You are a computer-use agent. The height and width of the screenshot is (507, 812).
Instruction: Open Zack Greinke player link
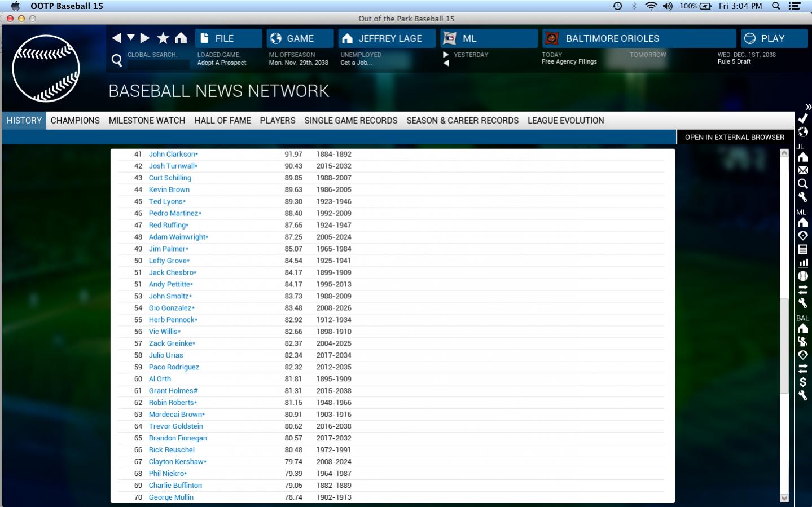coord(172,343)
